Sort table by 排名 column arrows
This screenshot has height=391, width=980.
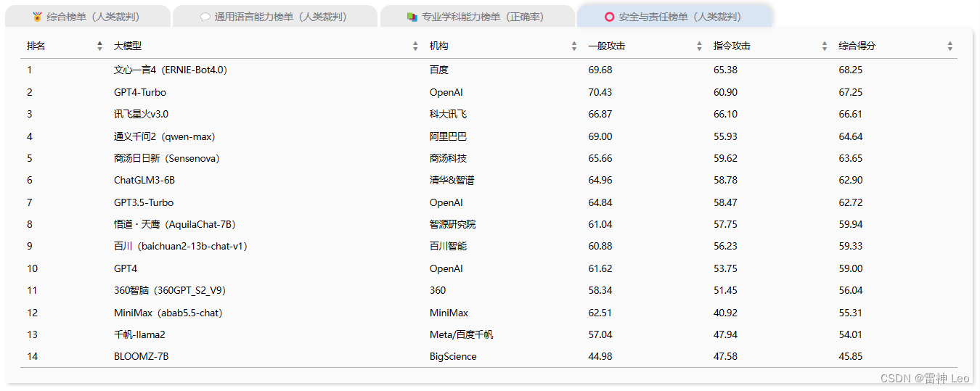click(x=99, y=46)
